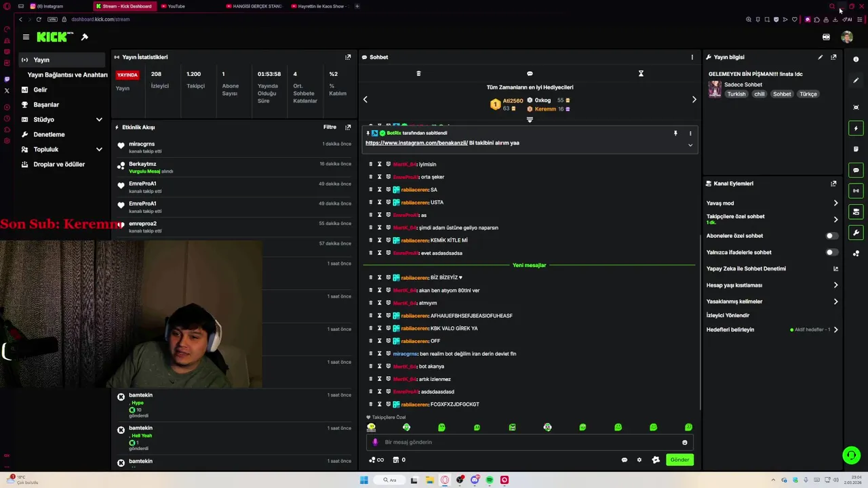Unpin the BotRix pinned message
868x488 pixels.
point(675,133)
